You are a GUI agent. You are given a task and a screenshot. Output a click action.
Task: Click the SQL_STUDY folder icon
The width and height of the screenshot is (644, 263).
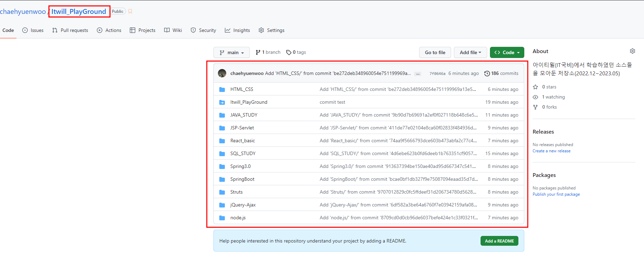[x=222, y=154]
